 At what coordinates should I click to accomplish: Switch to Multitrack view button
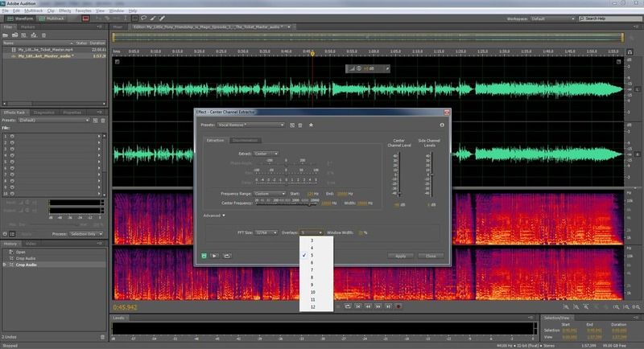coord(52,18)
